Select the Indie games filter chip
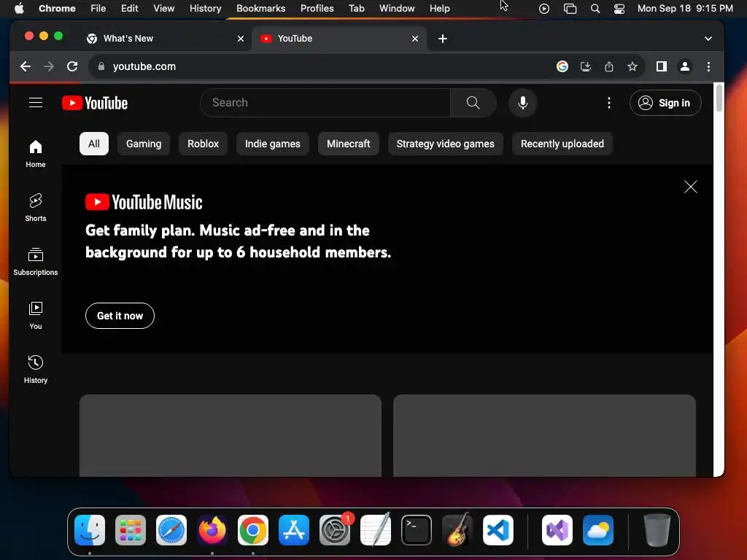Image resolution: width=747 pixels, height=560 pixels. [x=273, y=144]
